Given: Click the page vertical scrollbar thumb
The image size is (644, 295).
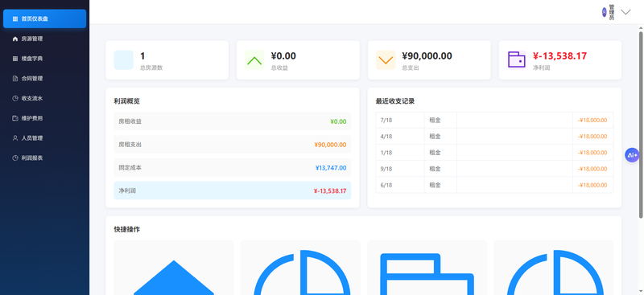Looking at the screenshot, I should point(641,125).
